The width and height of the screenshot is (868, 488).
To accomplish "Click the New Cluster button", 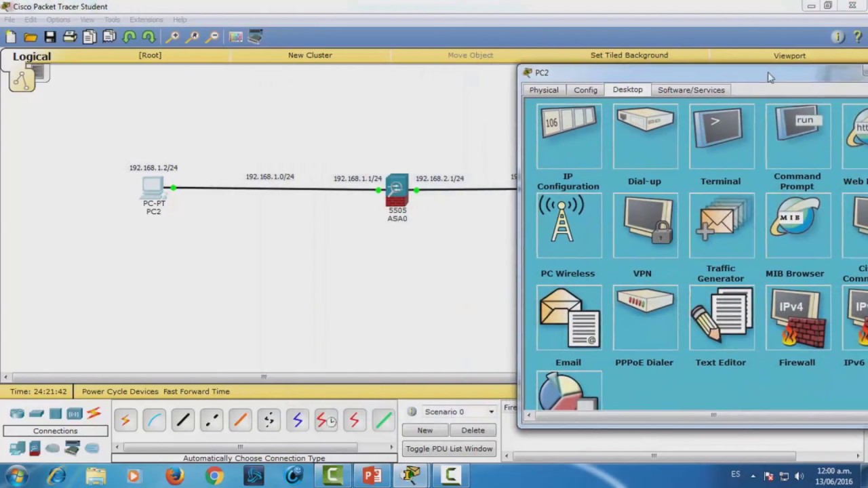I will click(x=310, y=55).
